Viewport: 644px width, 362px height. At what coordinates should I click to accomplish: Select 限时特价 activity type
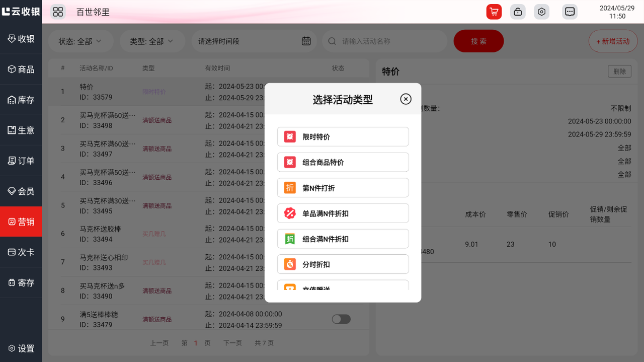point(343,137)
